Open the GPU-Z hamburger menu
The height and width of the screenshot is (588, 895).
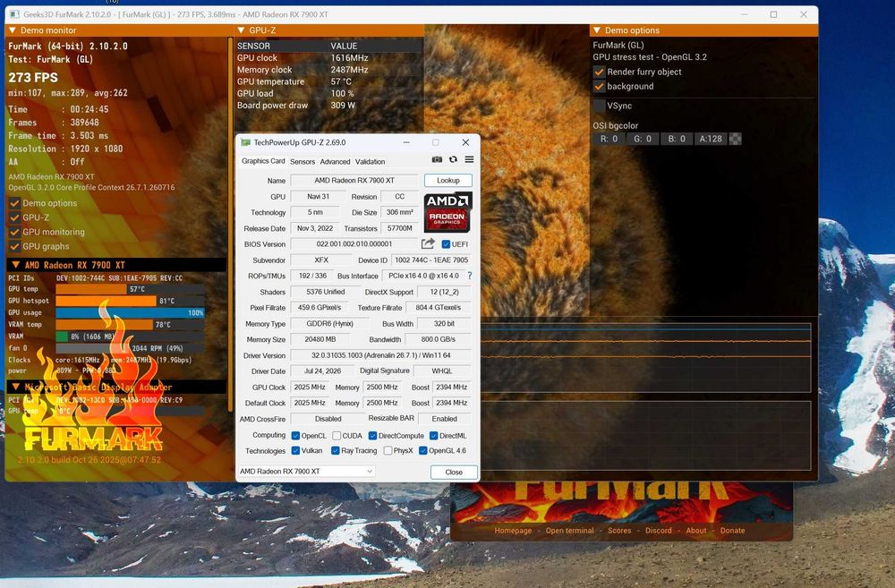(469, 160)
